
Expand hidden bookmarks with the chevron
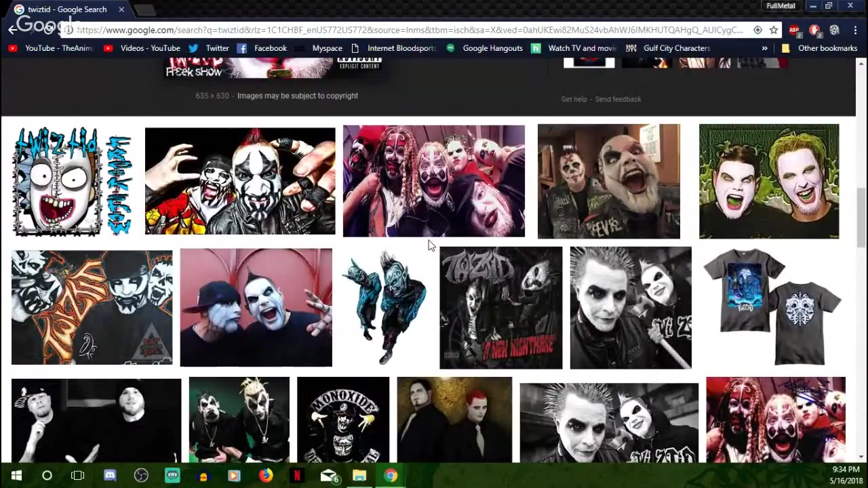[x=765, y=48]
